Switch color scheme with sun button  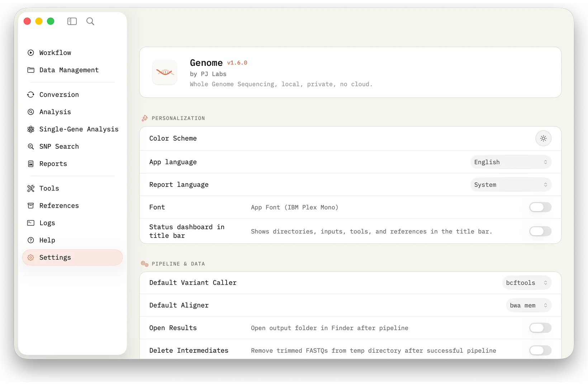(x=543, y=138)
